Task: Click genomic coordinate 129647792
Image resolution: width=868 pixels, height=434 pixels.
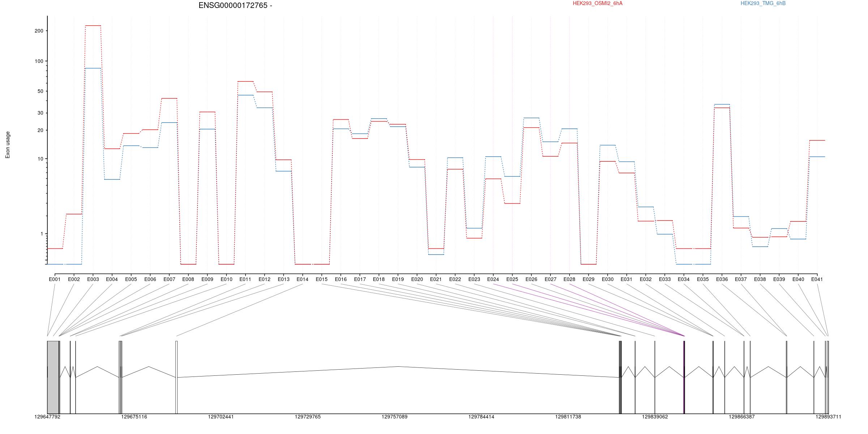Action: [47, 417]
